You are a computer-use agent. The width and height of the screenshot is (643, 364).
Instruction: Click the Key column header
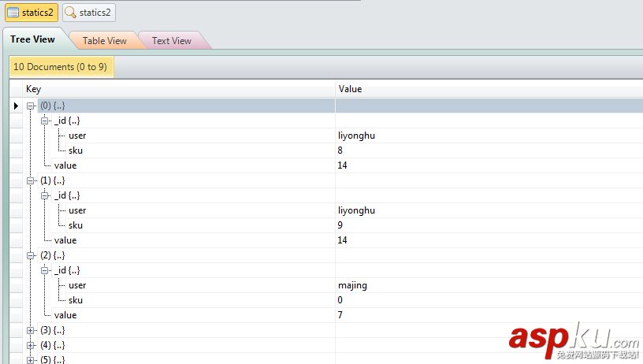[34, 89]
